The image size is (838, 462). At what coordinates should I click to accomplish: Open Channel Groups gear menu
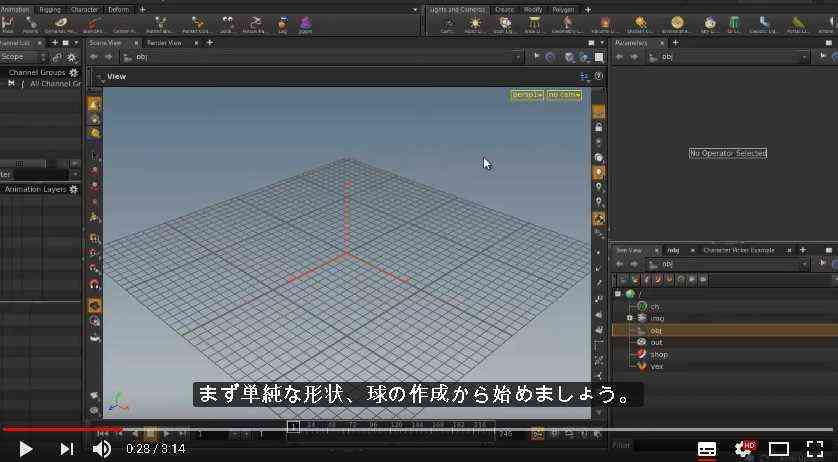tap(73, 72)
